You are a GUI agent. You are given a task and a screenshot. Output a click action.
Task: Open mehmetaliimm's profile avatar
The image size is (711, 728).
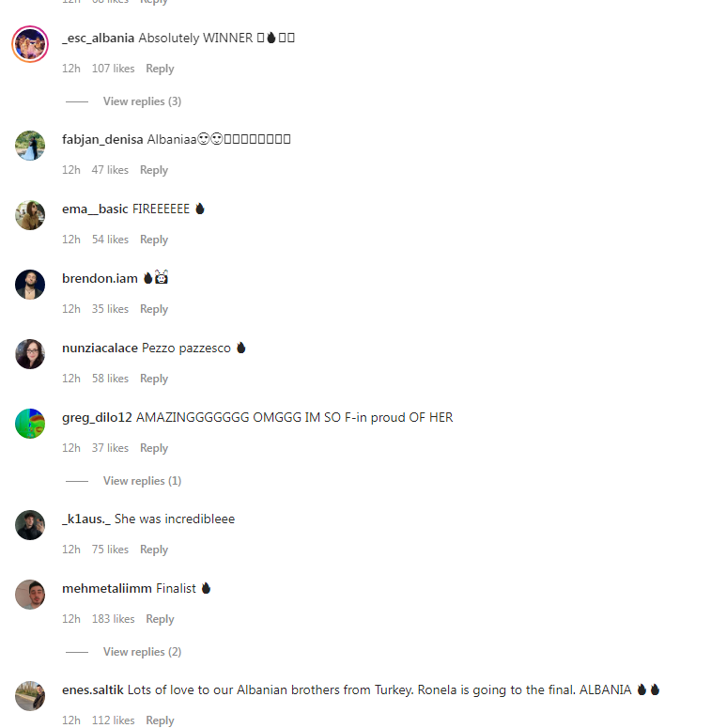tap(30, 595)
